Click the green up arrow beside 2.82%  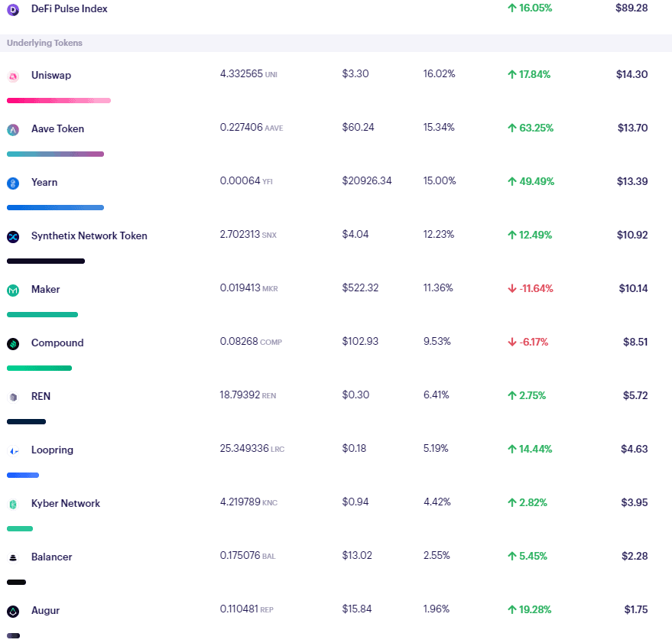tap(511, 502)
